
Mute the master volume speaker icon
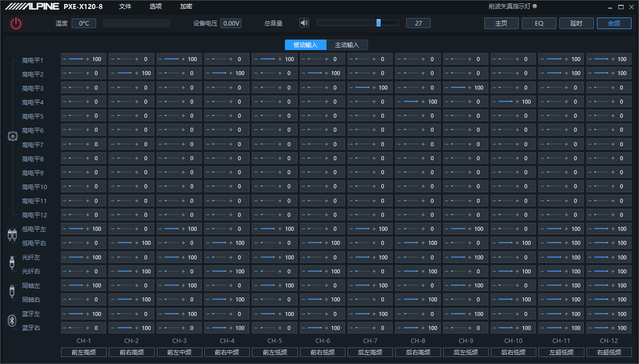pyautogui.click(x=304, y=23)
